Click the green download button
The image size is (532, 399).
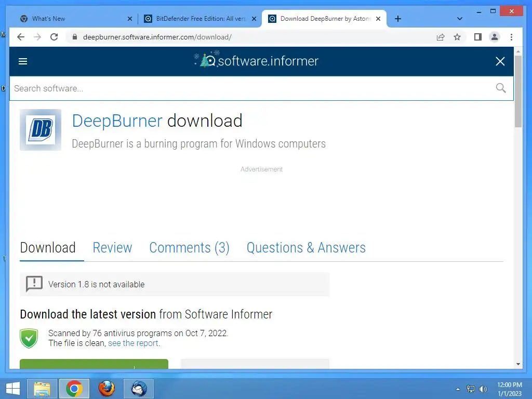tap(94, 364)
